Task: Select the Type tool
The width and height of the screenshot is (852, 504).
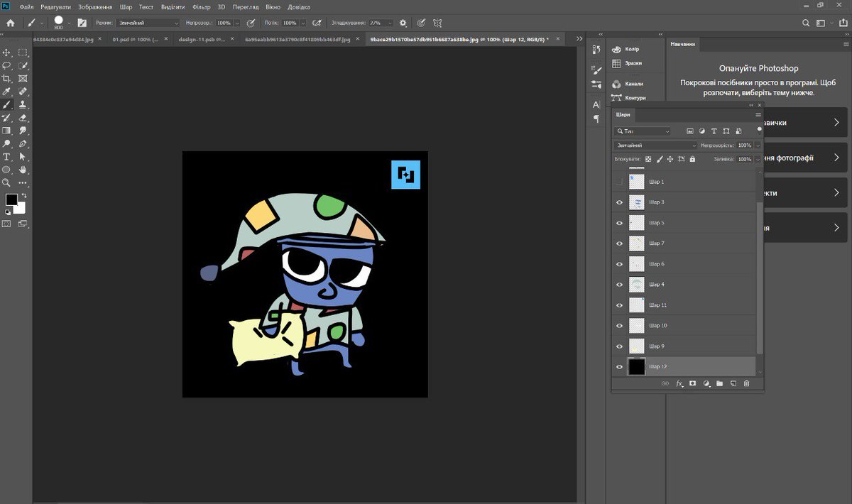Action: [x=7, y=157]
